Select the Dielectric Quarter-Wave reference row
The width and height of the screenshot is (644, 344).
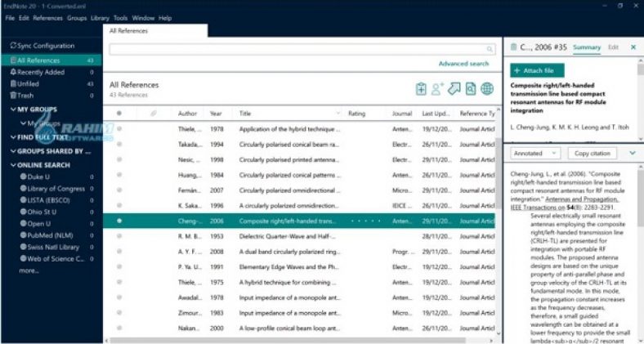point(299,236)
